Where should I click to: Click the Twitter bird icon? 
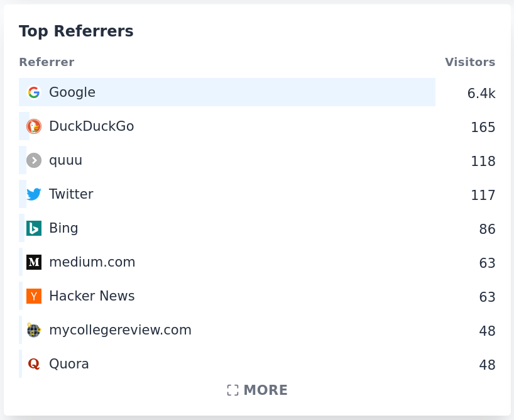[34, 194]
